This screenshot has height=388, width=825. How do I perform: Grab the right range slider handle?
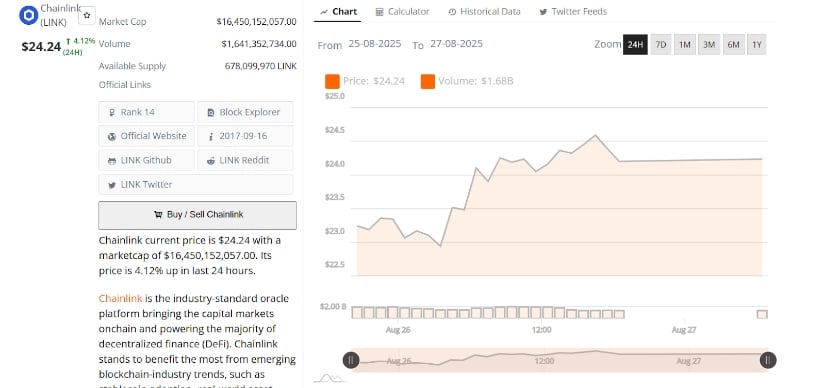768,360
